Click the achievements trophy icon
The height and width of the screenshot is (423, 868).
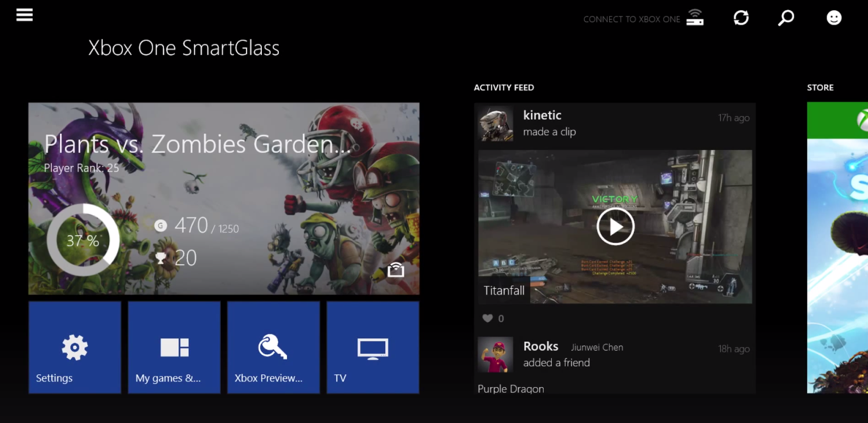coord(161,258)
